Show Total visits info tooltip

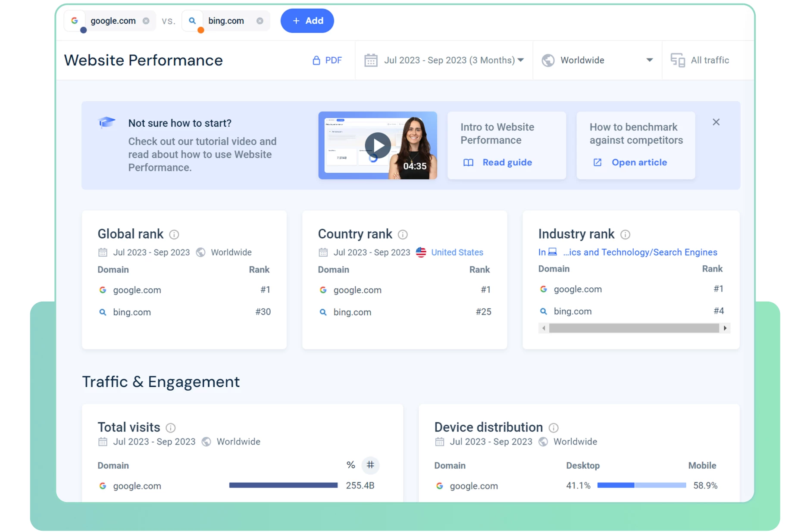[170, 428]
